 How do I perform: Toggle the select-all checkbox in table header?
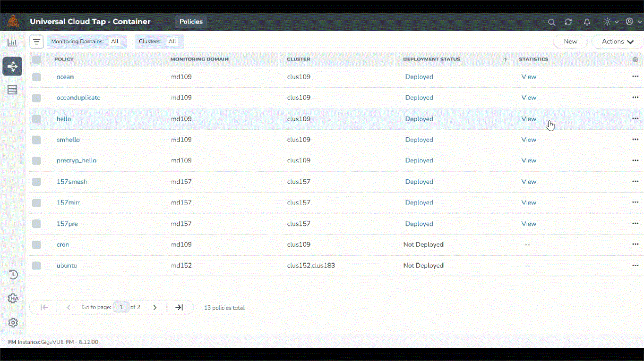click(x=36, y=59)
